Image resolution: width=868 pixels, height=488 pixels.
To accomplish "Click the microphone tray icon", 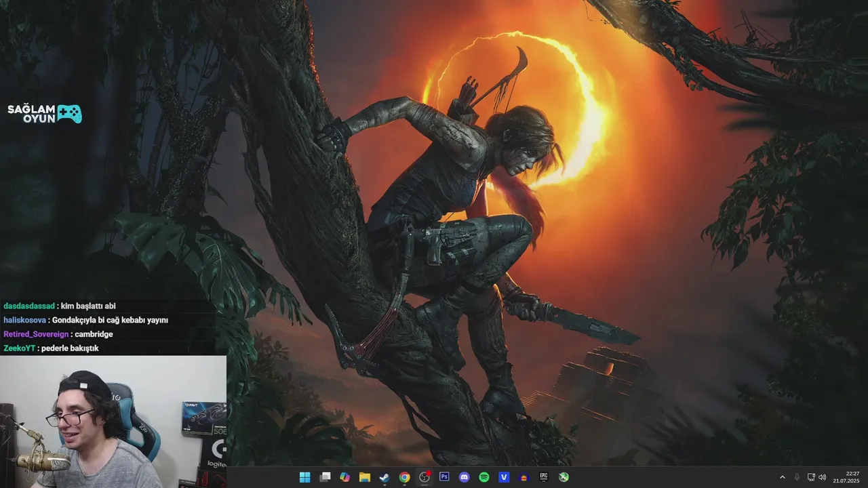I will 797,477.
